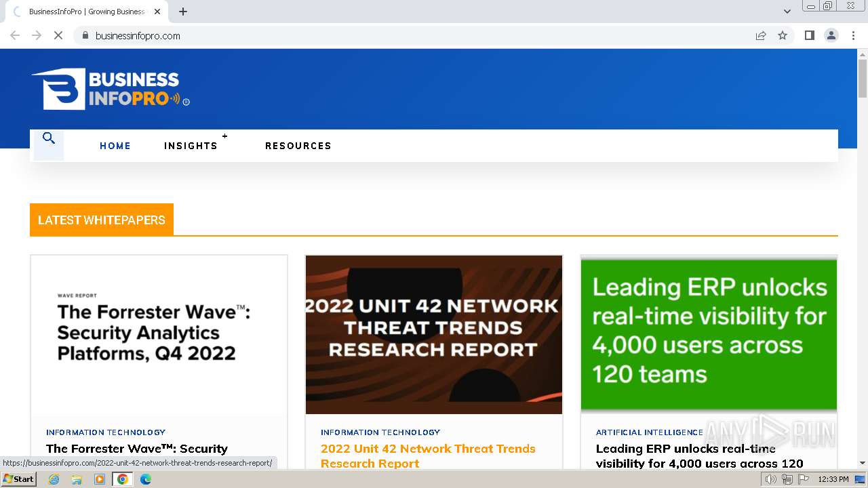Open Leading ERP unlocks real-time visibility link
Image resolution: width=868 pixels, height=488 pixels.
[x=699, y=456]
